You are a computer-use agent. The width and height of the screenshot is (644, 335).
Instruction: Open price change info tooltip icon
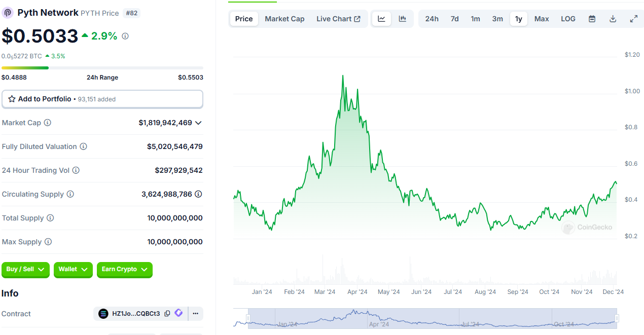tap(125, 36)
